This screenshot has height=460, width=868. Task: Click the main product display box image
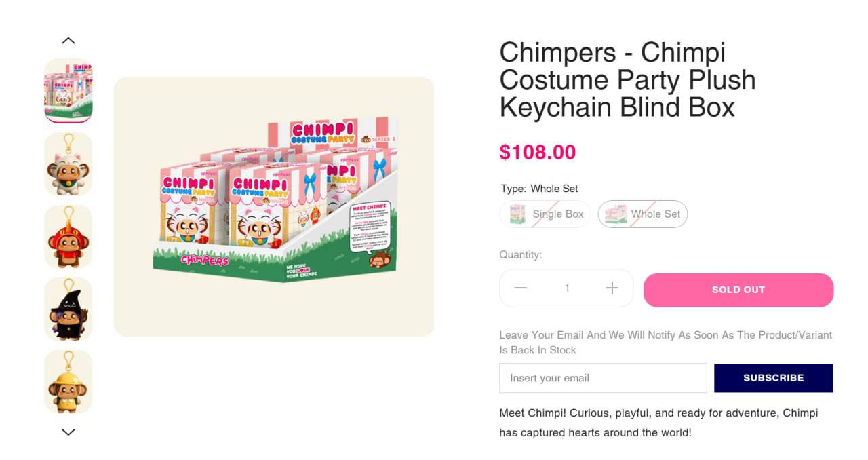pyautogui.click(x=274, y=207)
